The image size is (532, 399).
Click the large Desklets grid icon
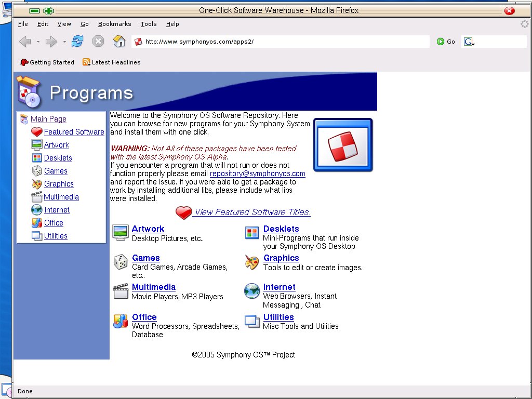(x=252, y=233)
